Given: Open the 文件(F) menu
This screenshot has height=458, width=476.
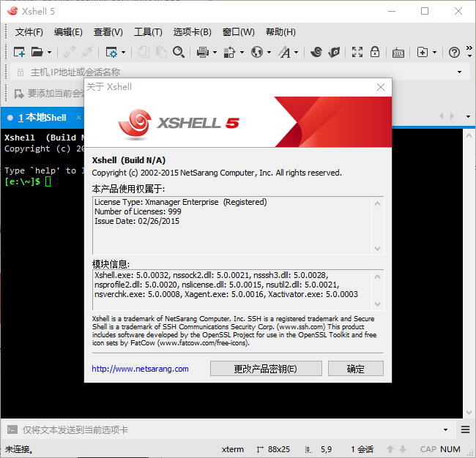Looking at the screenshot, I should pyautogui.click(x=29, y=32).
